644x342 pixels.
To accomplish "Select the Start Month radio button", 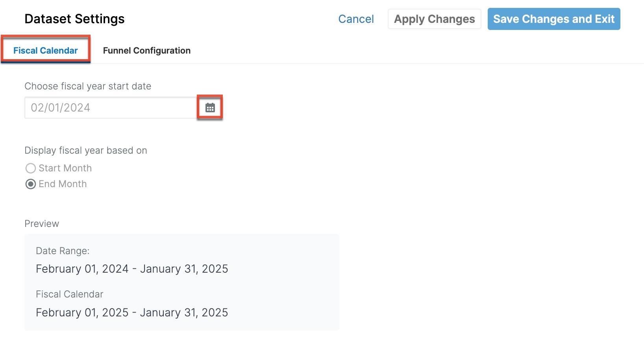I will click(31, 168).
